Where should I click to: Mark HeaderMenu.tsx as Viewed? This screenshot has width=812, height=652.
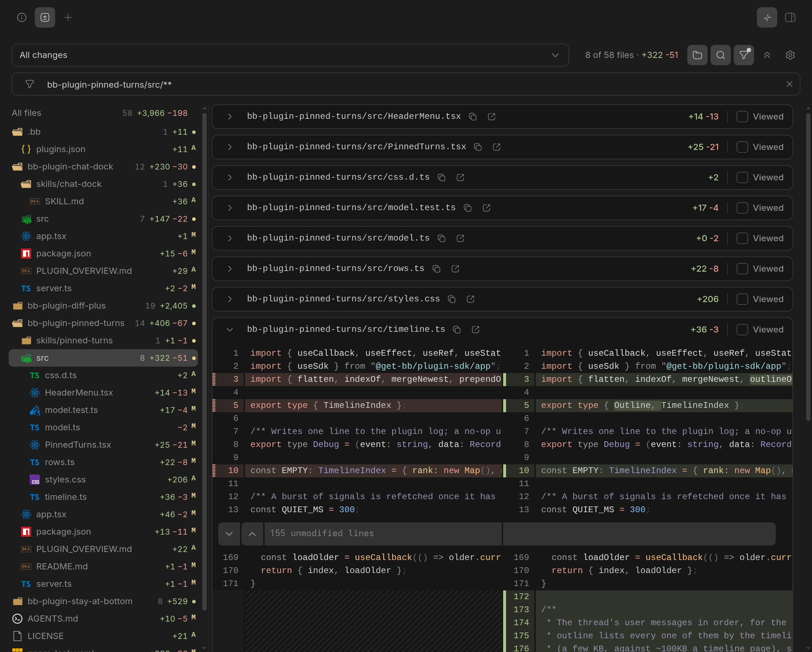click(x=742, y=117)
